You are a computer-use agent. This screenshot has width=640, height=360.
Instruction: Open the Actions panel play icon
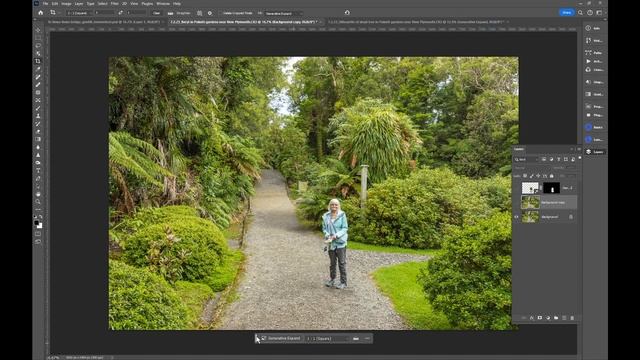pyautogui.click(x=589, y=61)
